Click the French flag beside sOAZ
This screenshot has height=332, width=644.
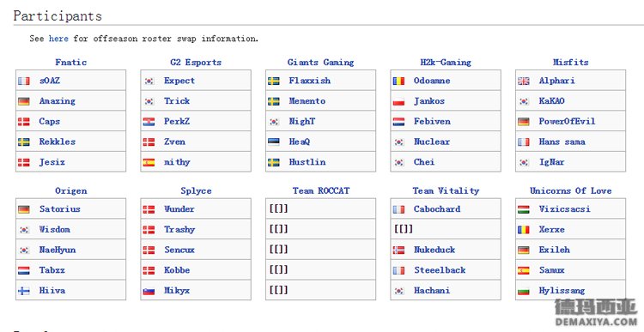(x=24, y=81)
